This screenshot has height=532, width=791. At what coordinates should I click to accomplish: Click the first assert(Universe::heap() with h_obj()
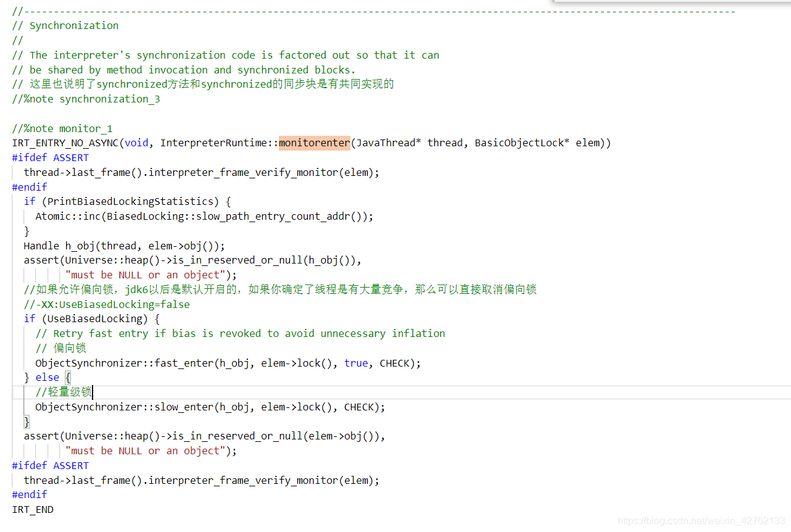coord(193,260)
